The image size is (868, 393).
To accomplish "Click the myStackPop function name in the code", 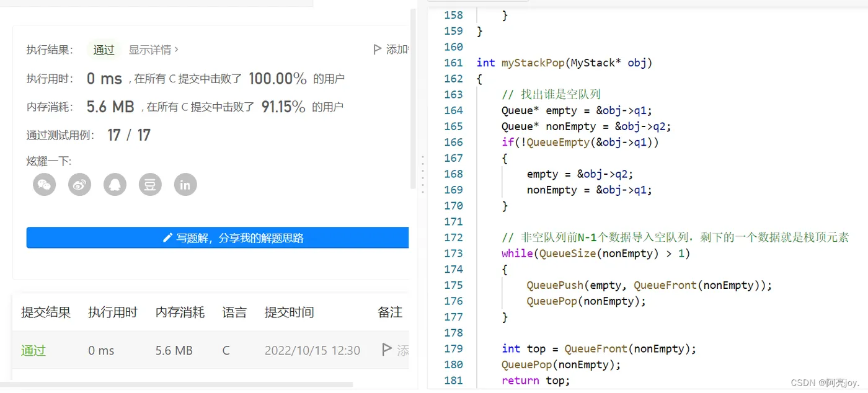I will tap(534, 63).
